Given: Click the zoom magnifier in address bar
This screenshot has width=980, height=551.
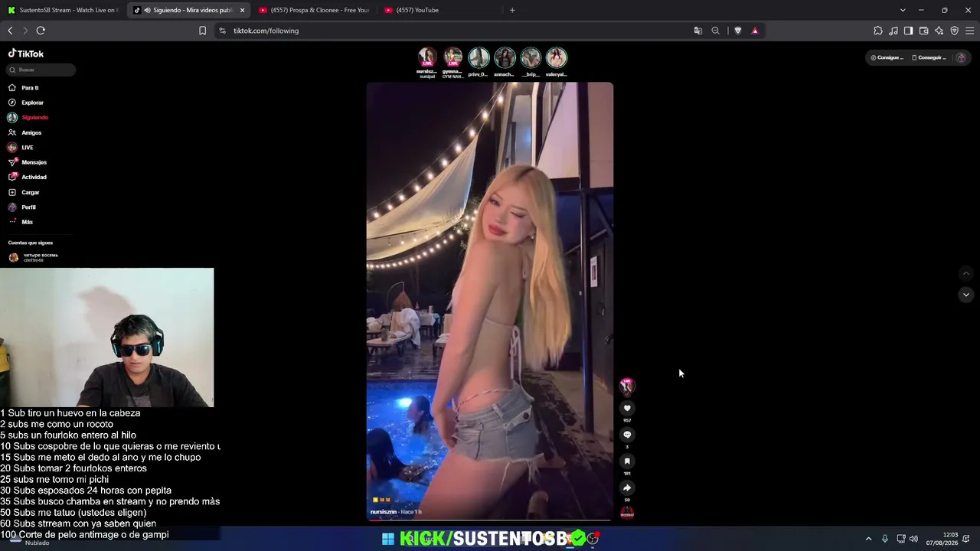Looking at the screenshot, I should [x=715, y=31].
